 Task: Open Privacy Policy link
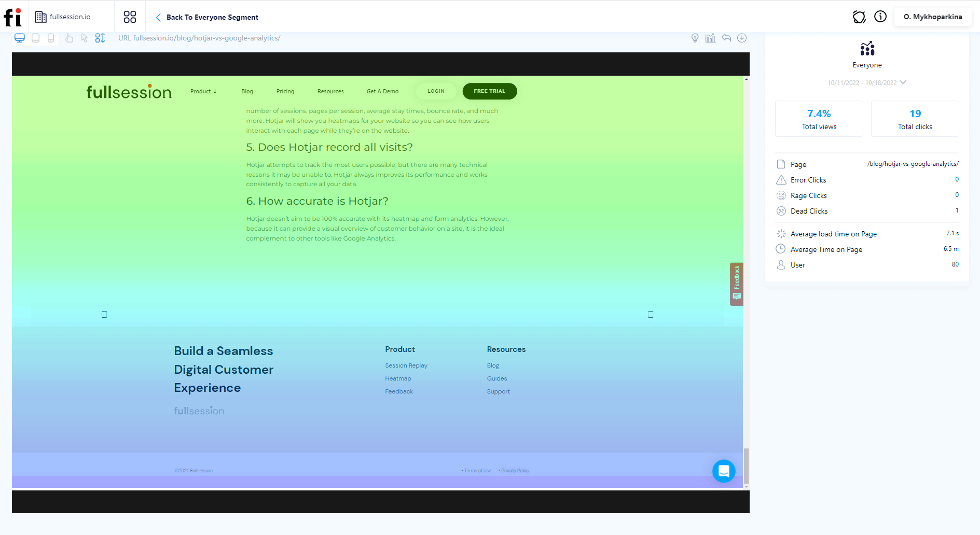(x=514, y=471)
